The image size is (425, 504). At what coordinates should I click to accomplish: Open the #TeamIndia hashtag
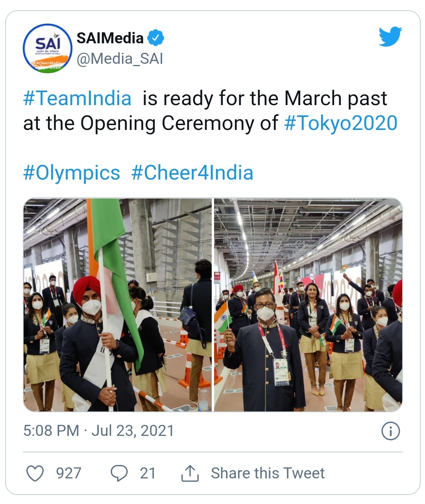77,98
